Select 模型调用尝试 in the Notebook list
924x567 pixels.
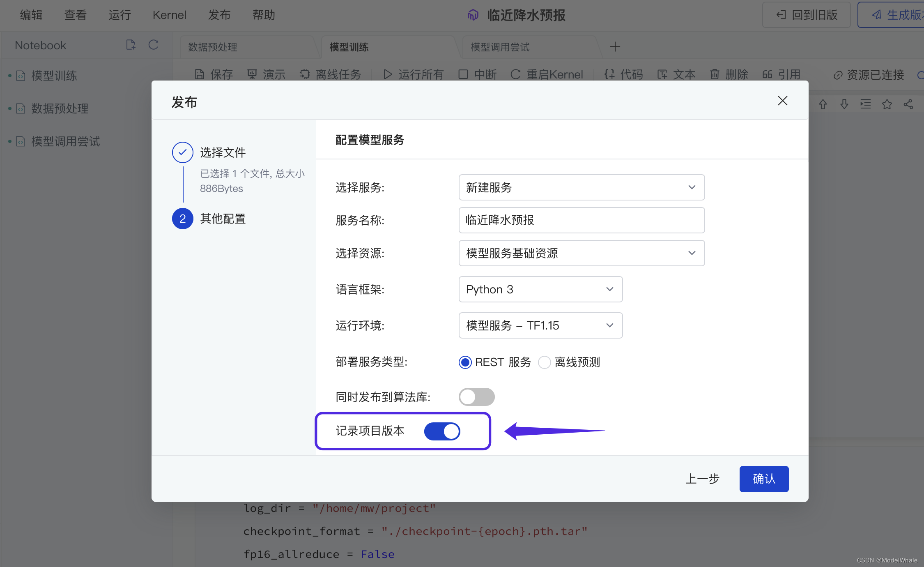click(66, 142)
